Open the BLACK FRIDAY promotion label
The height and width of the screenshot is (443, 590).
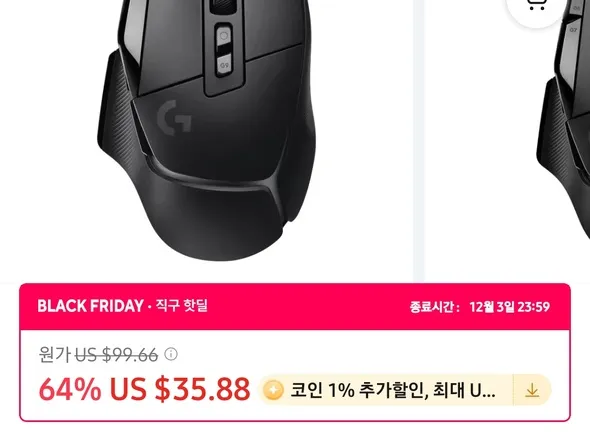pos(90,306)
